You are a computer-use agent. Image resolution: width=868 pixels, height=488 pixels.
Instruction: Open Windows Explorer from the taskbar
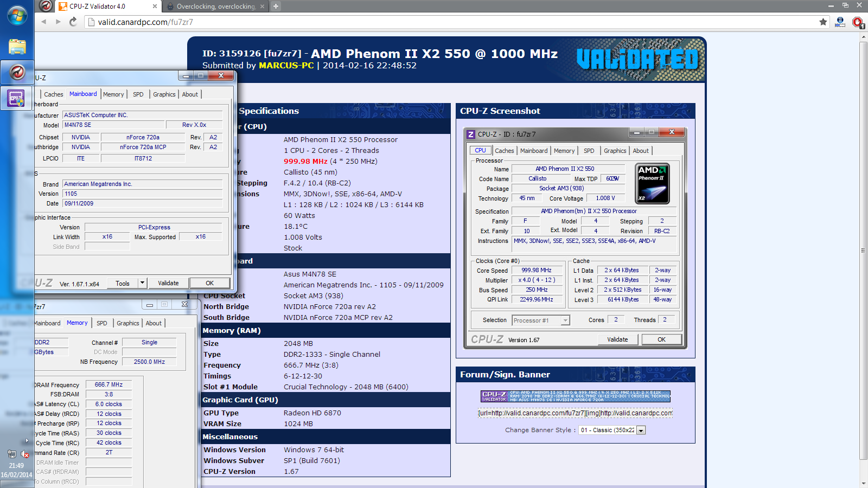point(17,47)
